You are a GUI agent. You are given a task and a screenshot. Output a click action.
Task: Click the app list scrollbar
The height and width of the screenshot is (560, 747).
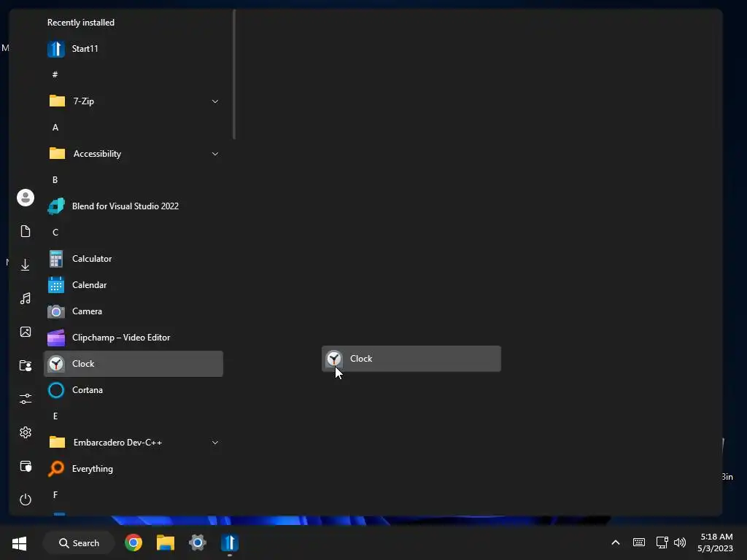[234, 75]
